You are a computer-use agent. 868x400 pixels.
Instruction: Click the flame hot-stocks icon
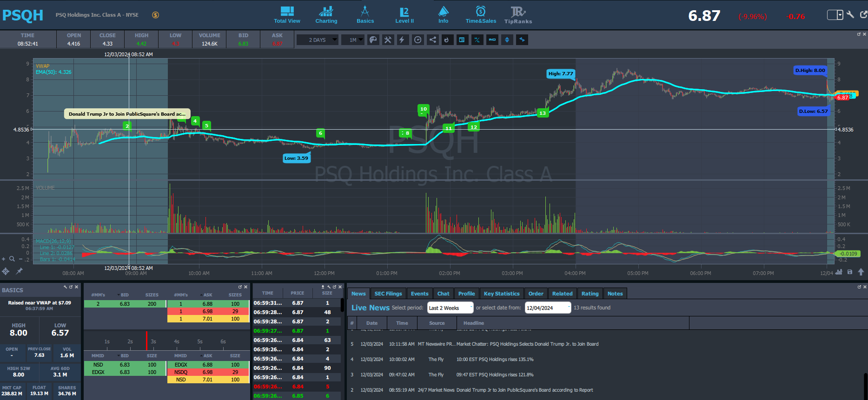click(x=447, y=40)
